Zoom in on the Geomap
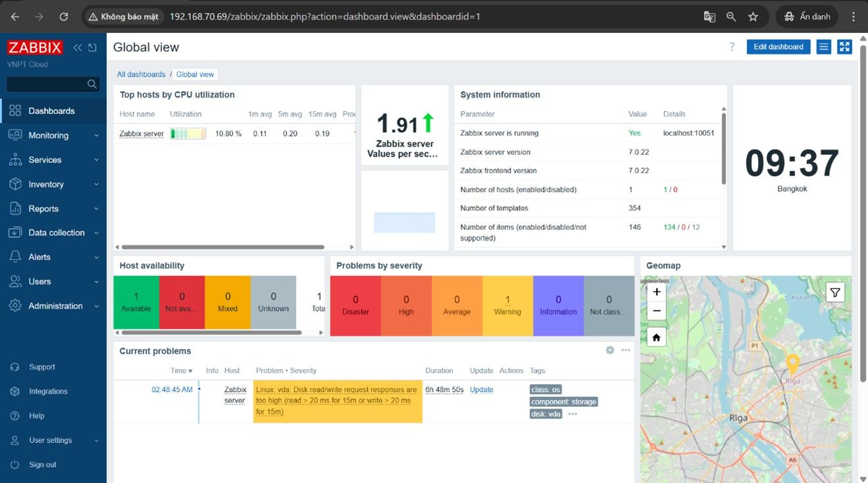 click(x=657, y=292)
